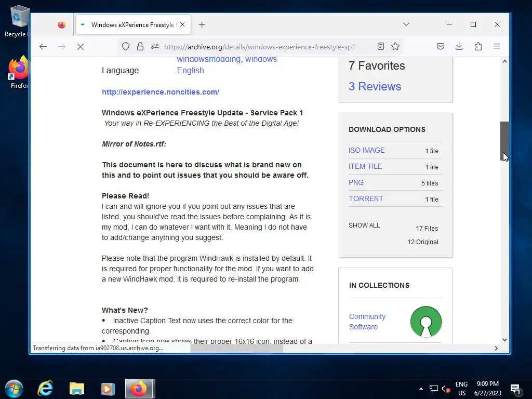
Task: Open site permissions icon in address bar
Action: coord(155,46)
